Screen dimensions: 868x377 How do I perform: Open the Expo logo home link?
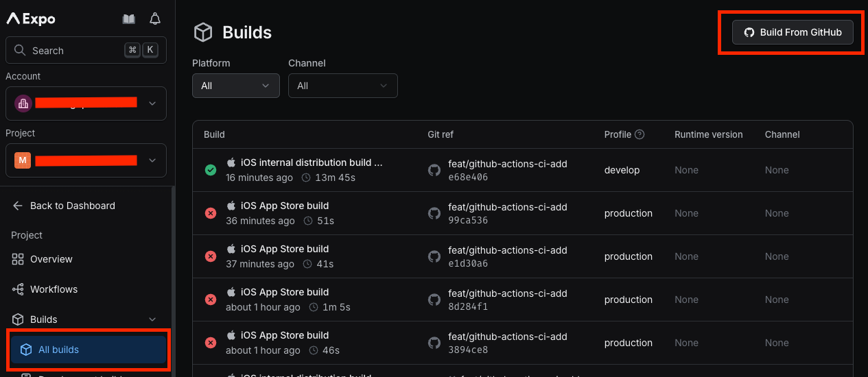pos(31,19)
